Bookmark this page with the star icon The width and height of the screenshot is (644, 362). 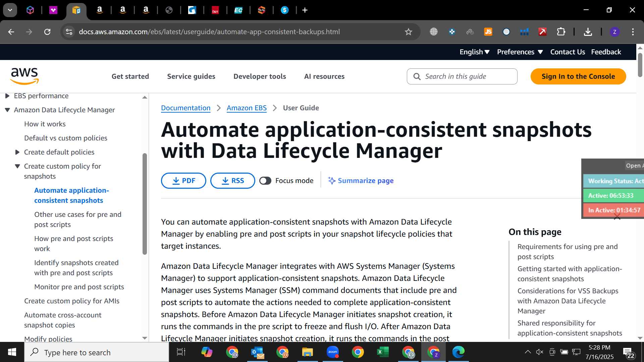coord(408,32)
